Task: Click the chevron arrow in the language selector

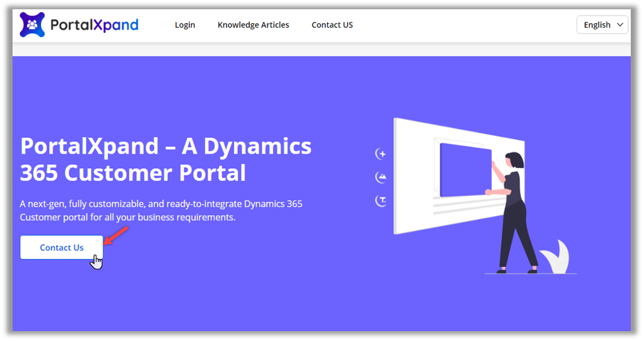Action: (x=620, y=24)
